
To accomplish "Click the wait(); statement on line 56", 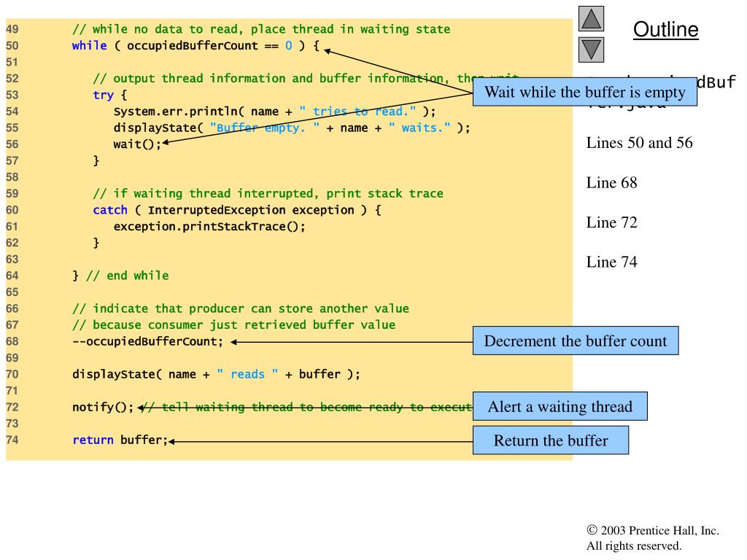I will pyautogui.click(x=136, y=144).
